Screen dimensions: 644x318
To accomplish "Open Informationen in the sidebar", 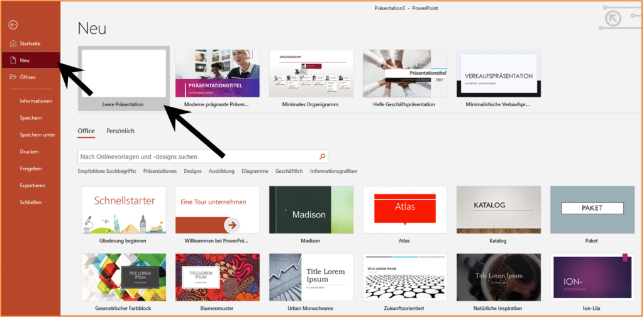I will pyautogui.click(x=36, y=101).
